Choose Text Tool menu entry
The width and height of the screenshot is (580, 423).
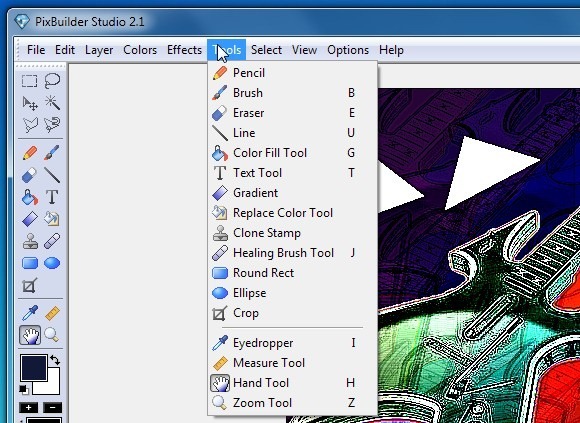[x=293, y=173]
